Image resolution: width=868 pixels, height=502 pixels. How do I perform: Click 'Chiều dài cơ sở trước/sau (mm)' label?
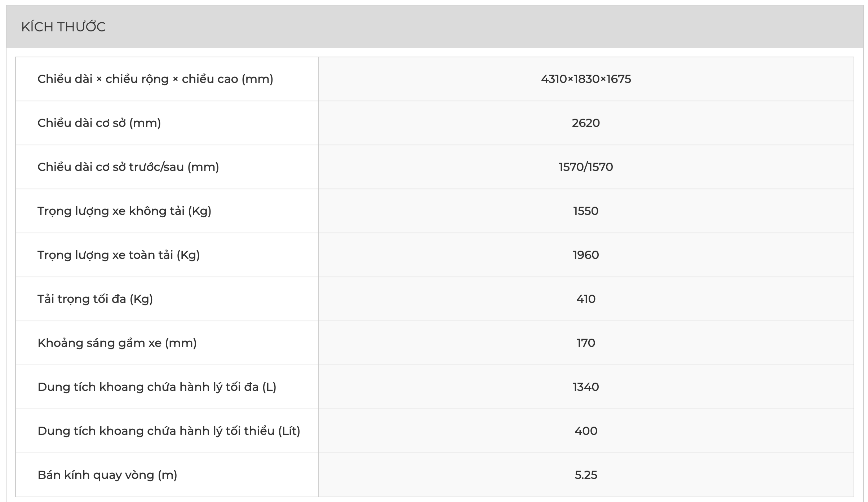pyautogui.click(x=128, y=167)
